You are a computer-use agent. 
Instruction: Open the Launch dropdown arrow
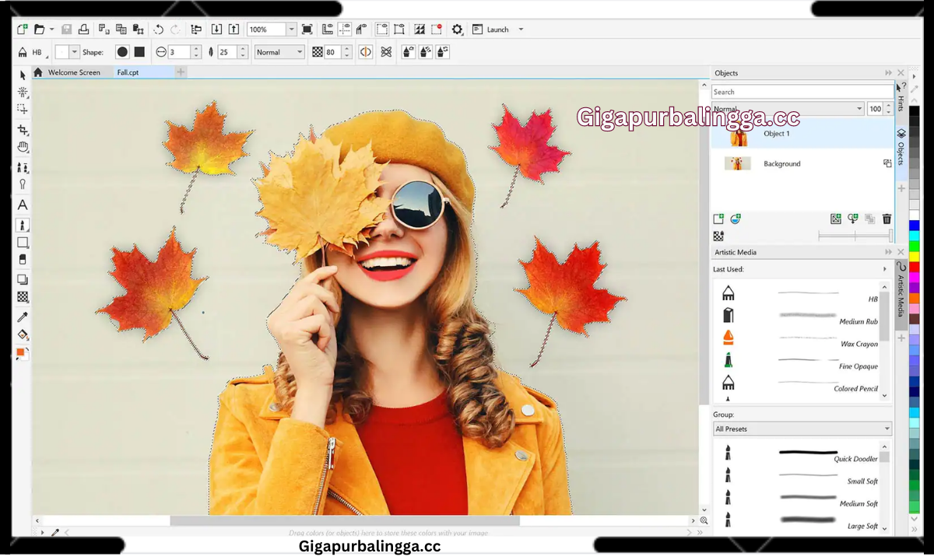click(x=521, y=30)
